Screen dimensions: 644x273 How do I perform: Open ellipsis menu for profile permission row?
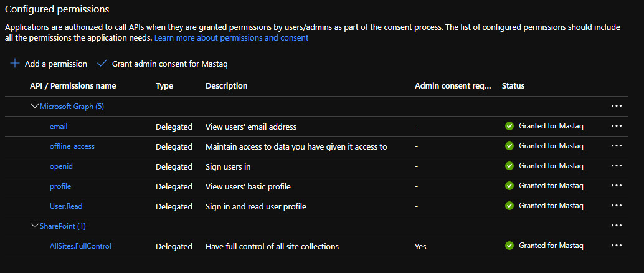point(617,186)
